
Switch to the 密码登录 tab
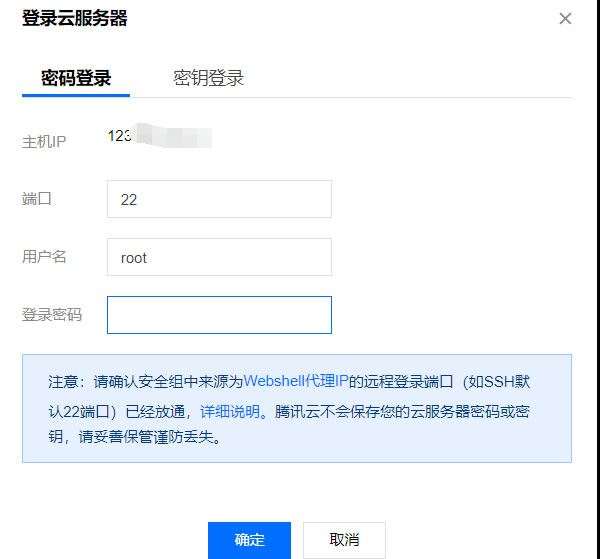pos(76,78)
